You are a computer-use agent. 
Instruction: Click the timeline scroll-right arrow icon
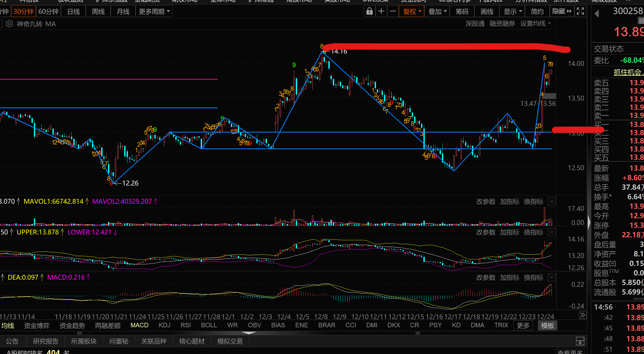point(582,315)
